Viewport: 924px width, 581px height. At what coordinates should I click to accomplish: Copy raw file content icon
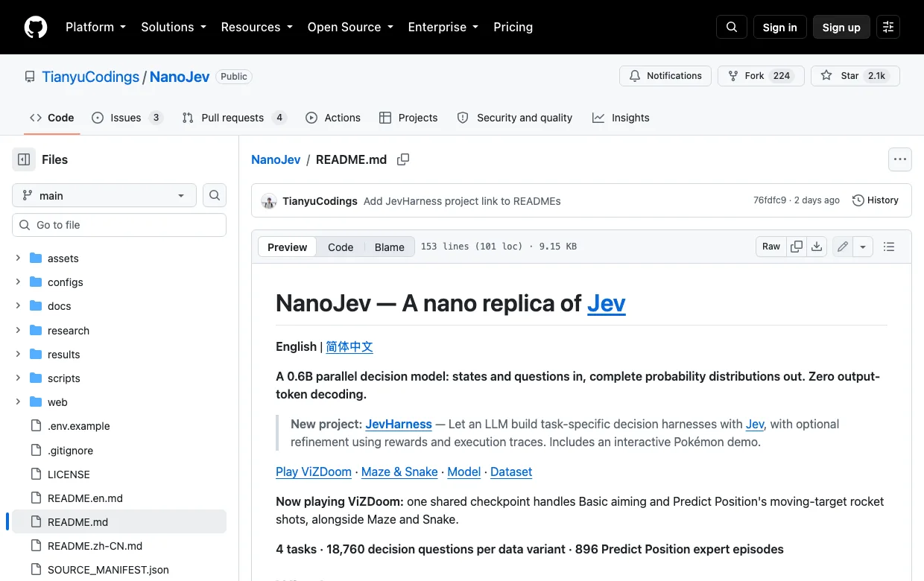click(x=797, y=247)
